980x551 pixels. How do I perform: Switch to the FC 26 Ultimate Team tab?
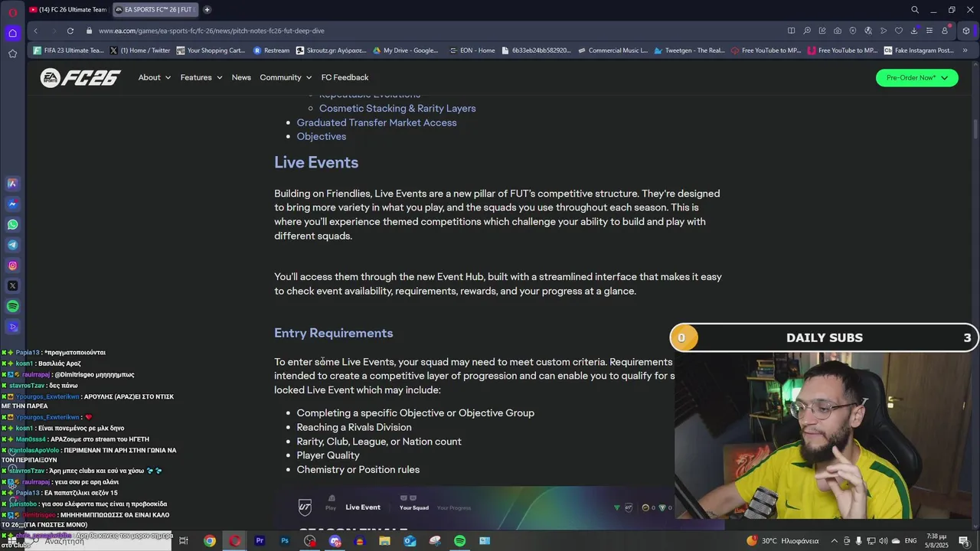69,10
